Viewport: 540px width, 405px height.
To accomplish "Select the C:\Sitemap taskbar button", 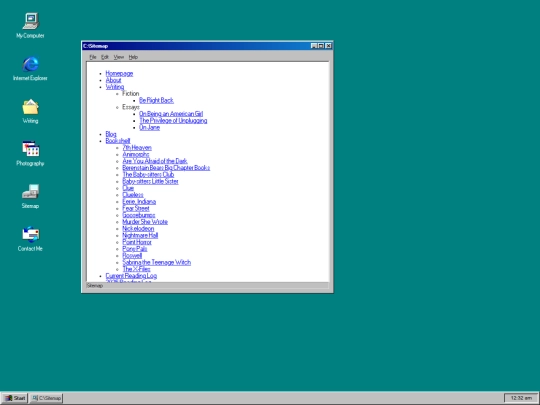I will [46, 398].
